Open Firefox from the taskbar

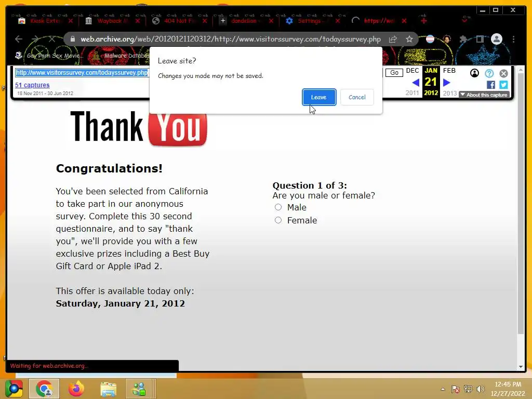pyautogui.click(x=76, y=389)
